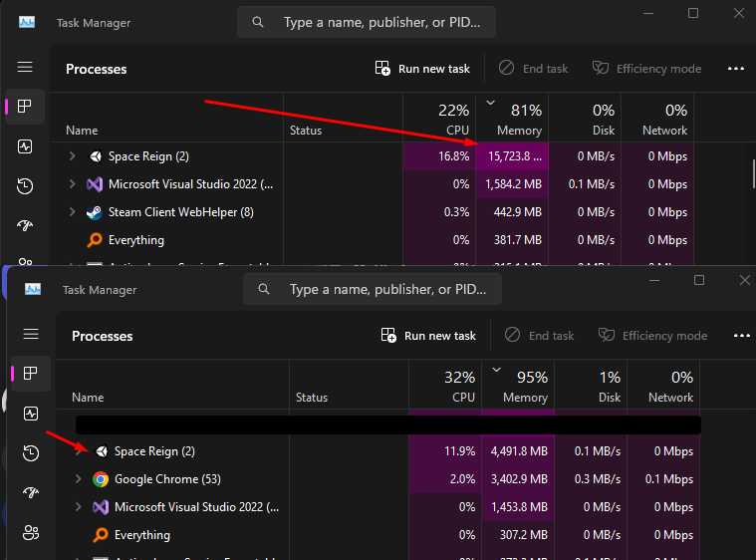
Task: Click Space Reign app icon in bottom window
Action: click(102, 451)
